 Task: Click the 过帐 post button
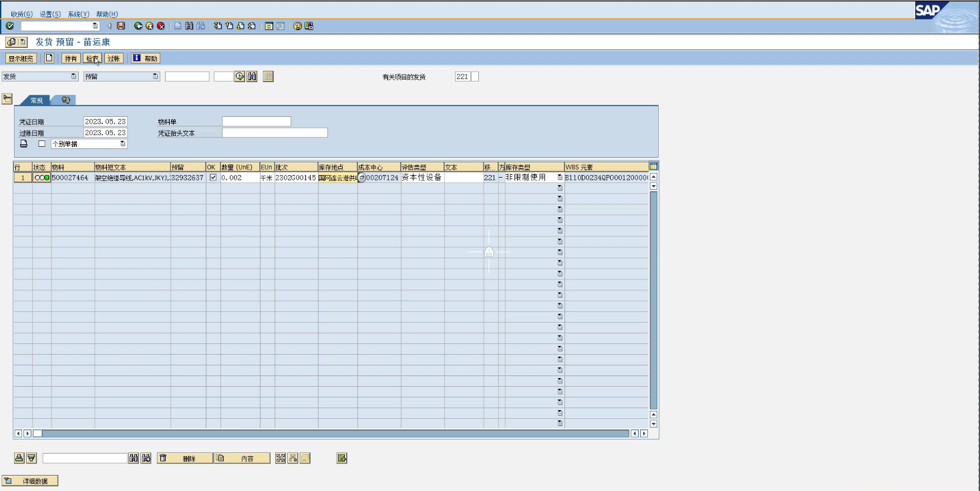114,58
